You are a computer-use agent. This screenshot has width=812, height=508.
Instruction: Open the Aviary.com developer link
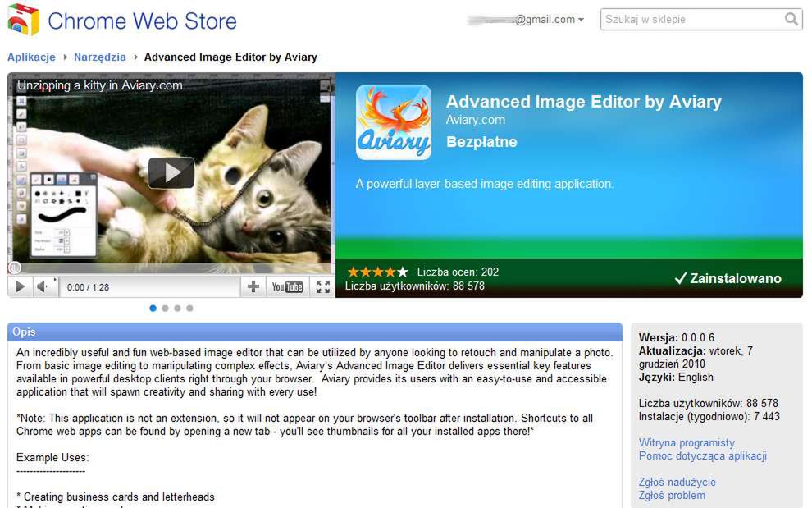[x=476, y=120]
